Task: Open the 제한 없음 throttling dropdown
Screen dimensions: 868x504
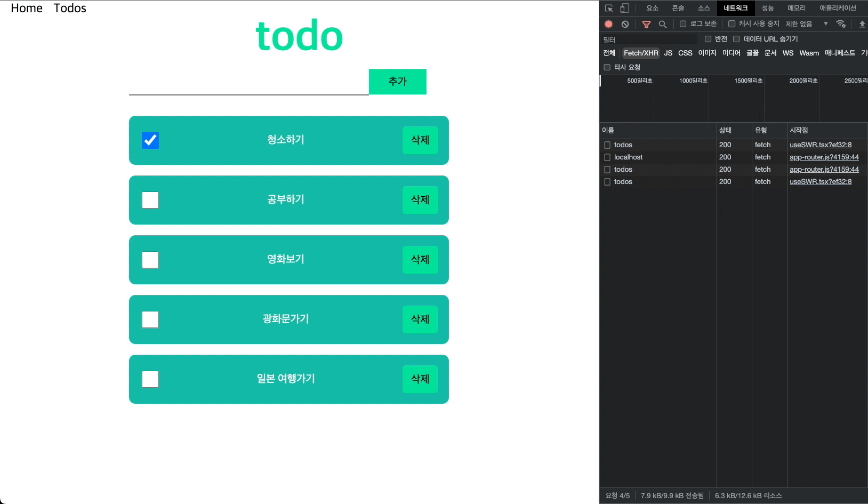Action: (x=806, y=24)
